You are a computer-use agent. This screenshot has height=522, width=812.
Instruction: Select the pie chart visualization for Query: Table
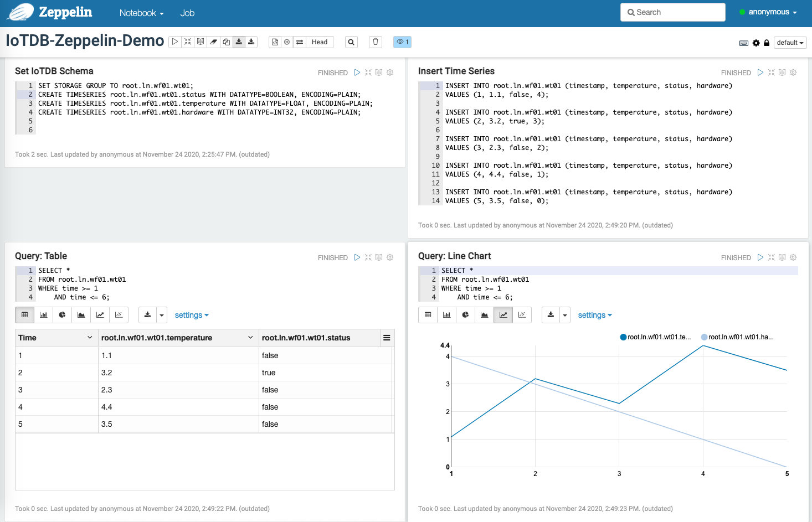62,314
